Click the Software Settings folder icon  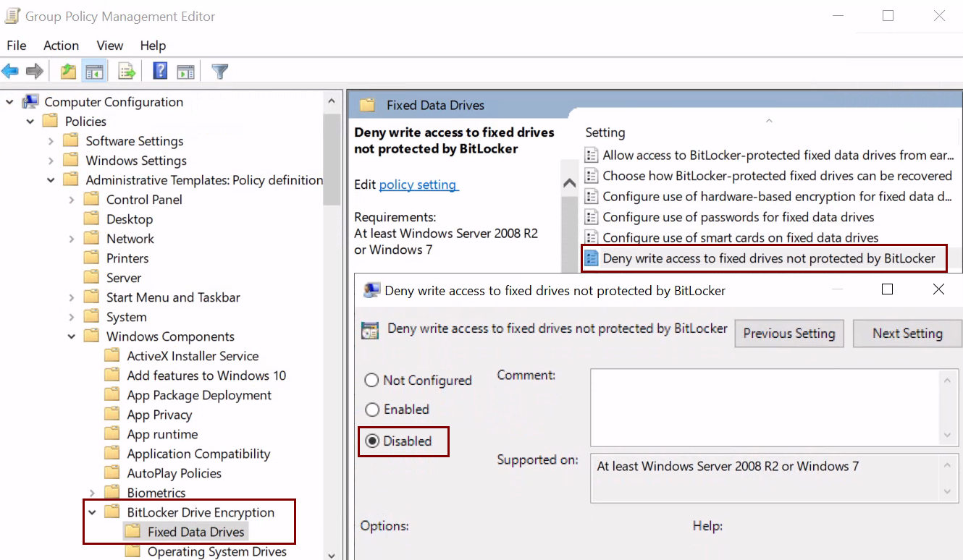click(x=71, y=140)
